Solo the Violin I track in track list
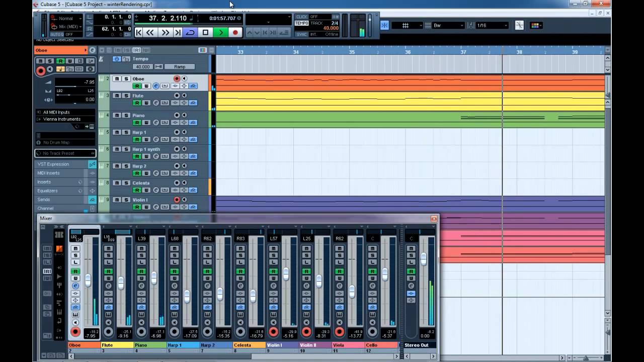644x362 pixels. (126, 200)
